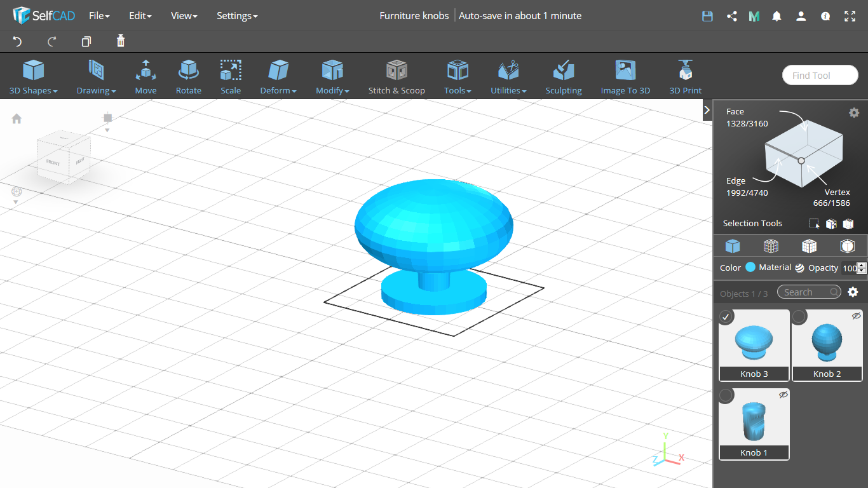The height and width of the screenshot is (488, 868).
Task: Select Face selection mode label
Action: [735, 111]
